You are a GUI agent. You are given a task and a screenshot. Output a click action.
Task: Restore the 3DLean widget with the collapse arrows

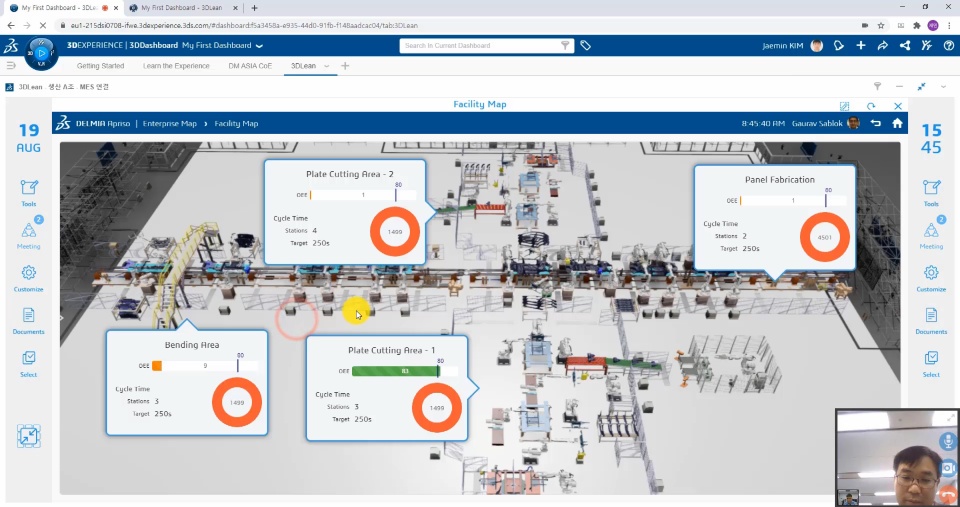(x=921, y=86)
